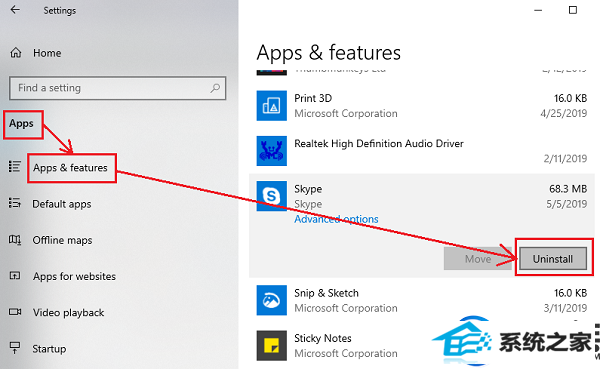Select the Apps for websites icon
The height and width of the screenshot is (369, 600).
coord(15,275)
